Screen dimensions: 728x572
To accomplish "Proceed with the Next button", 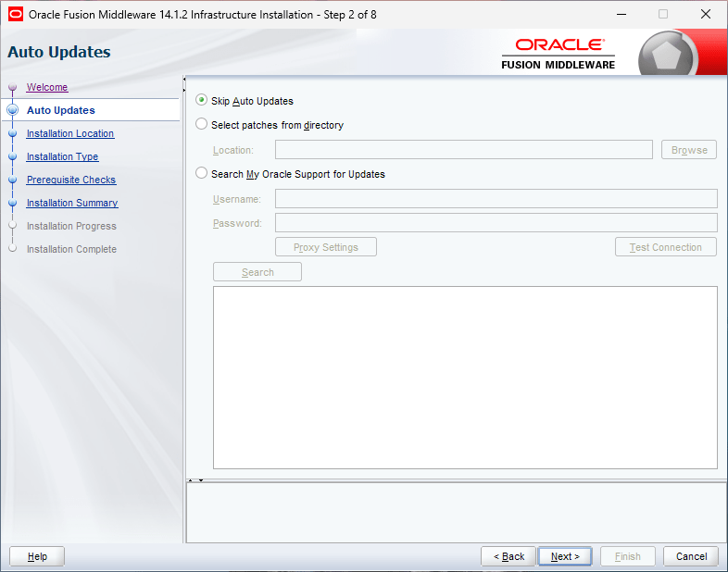I will (565, 556).
